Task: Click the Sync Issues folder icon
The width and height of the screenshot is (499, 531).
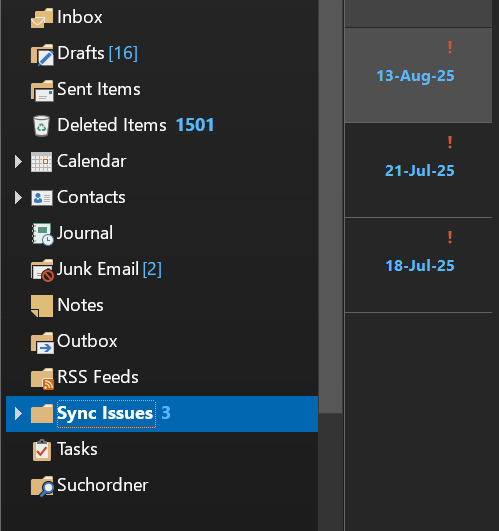Action: (x=42, y=414)
